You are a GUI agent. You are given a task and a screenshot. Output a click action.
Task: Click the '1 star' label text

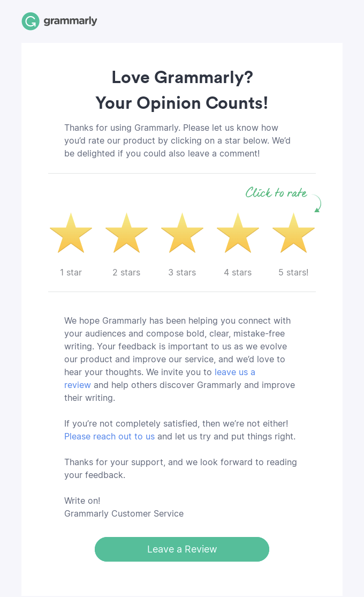click(71, 272)
